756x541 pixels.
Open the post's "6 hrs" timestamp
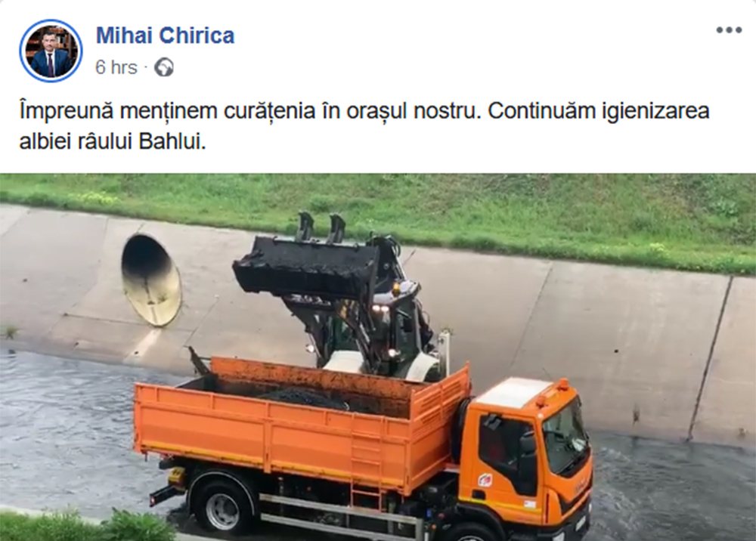[x=116, y=67]
